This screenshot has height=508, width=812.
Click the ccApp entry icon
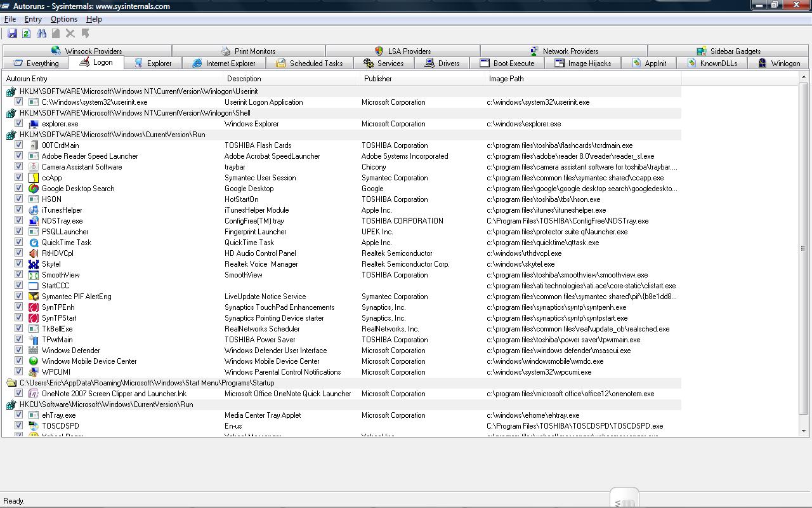pyautogui.click(x=34, y=178)
